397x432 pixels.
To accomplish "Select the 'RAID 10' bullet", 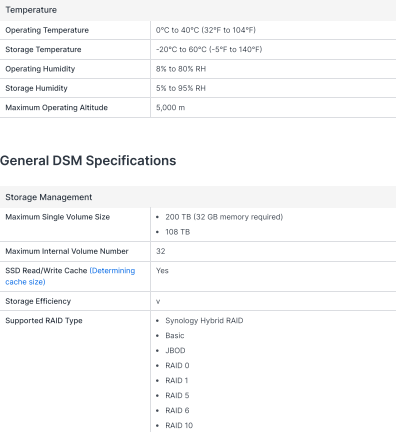I will [x=179, y=425].
